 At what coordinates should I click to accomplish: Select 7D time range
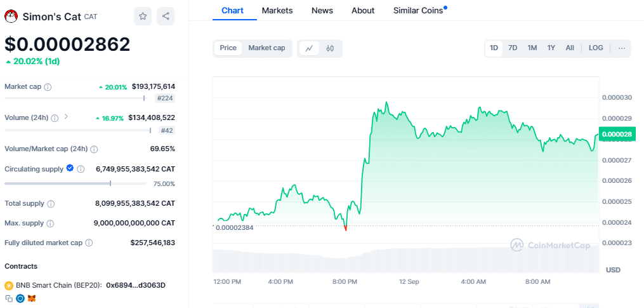pyautogui.click(x=513, y=48)
